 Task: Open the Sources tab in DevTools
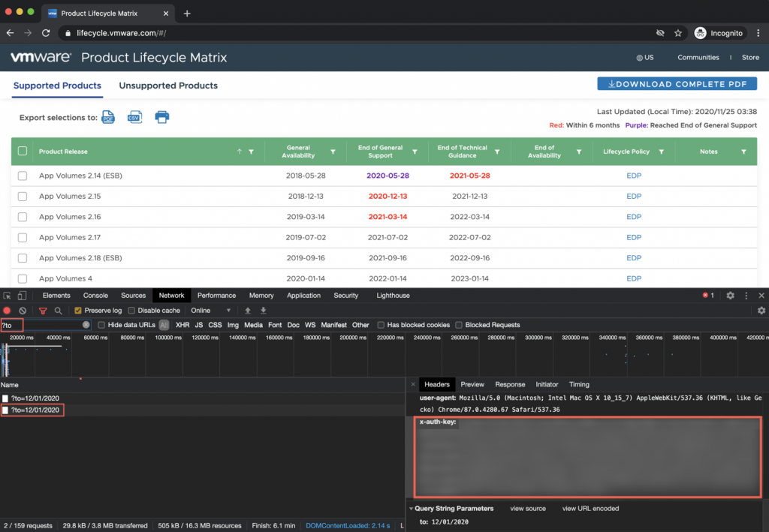pos(134,296)
